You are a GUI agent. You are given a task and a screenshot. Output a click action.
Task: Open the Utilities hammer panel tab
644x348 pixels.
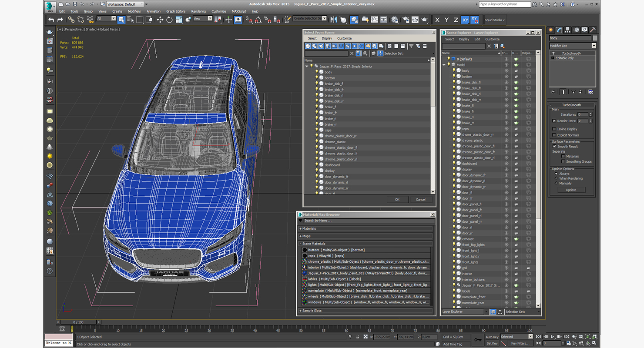(x=593, y=30)
